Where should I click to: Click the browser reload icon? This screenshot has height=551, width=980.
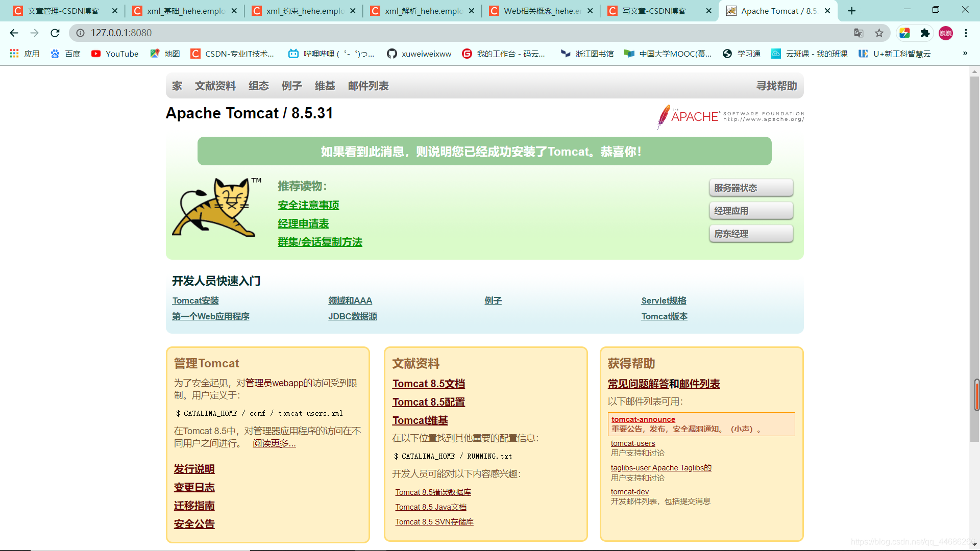click(x=55, y=33)
